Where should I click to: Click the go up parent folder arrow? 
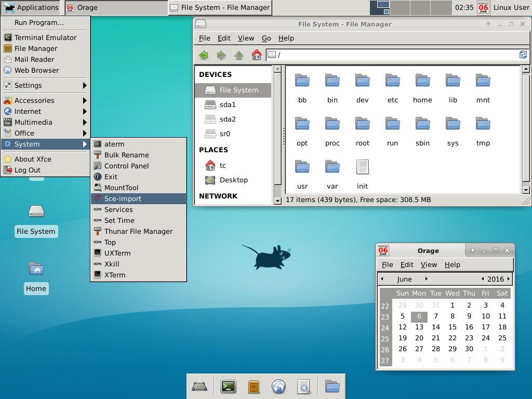(x=239, y=55)
